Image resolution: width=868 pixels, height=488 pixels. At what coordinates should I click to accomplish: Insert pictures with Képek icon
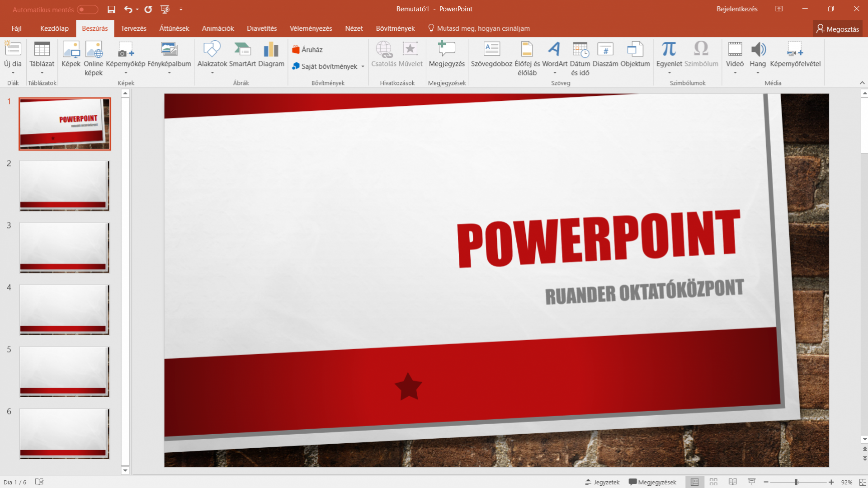coord(71,54)
